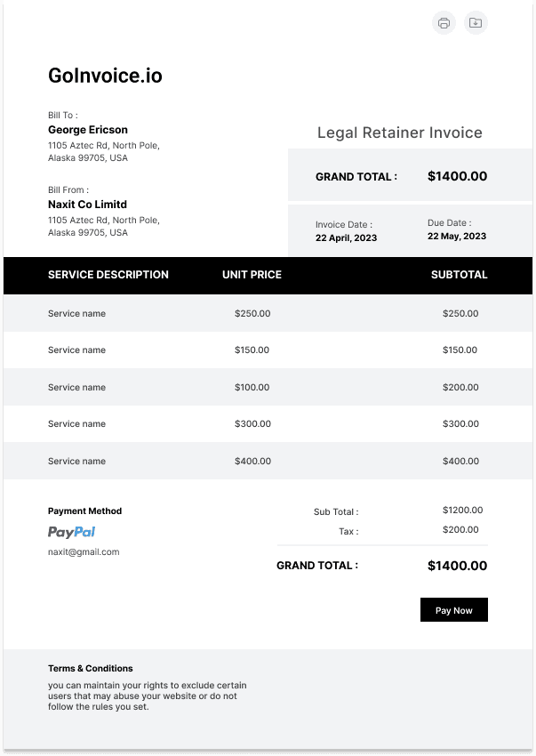Click the Naxit Co Limitd company name
536x756 pixels.
87,205
